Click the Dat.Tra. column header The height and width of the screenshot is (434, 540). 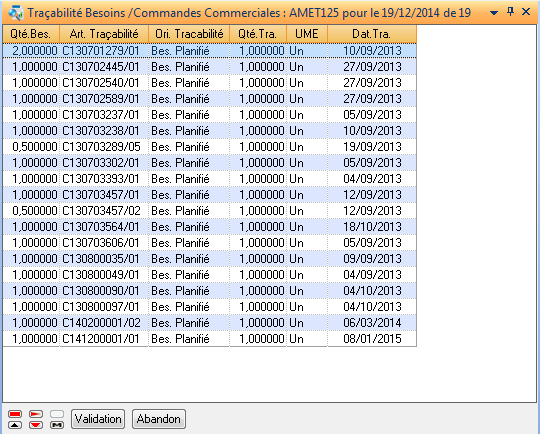[x=372, y=34]
